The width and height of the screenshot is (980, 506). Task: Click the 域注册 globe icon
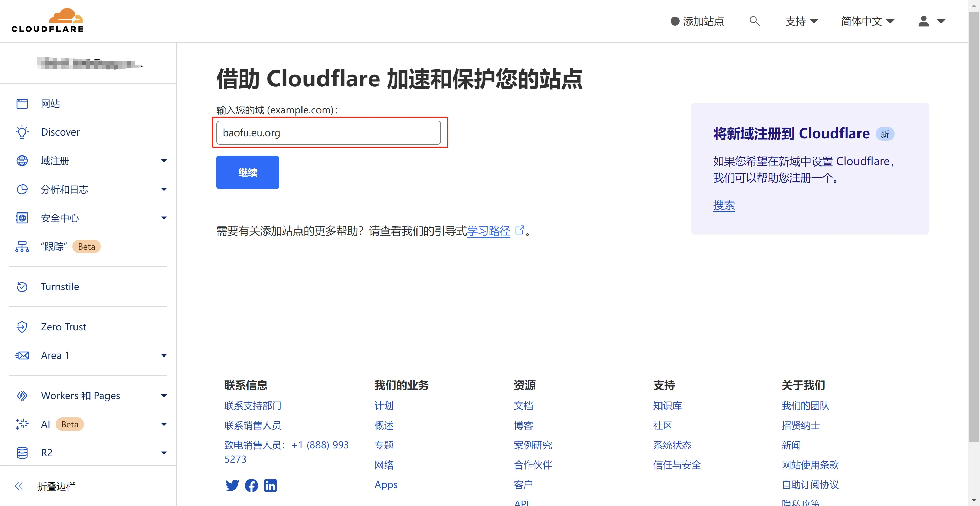[x=22, y=160]
